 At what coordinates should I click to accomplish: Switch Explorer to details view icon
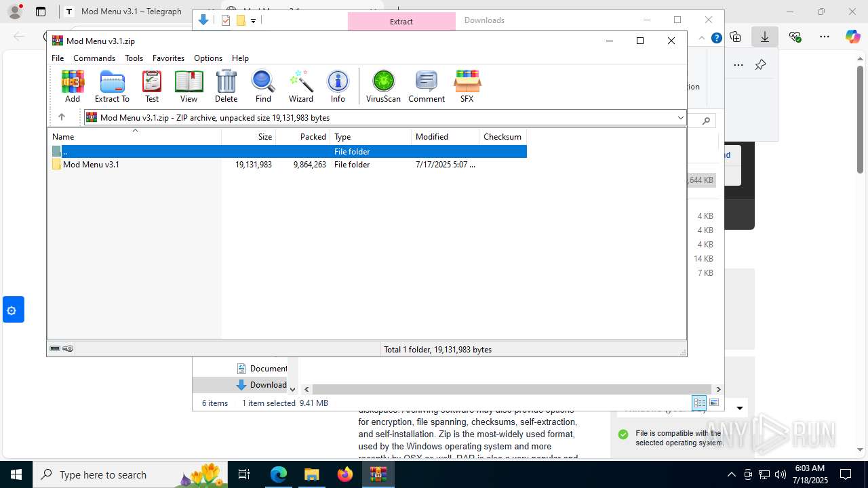click(x=699, y=403)
